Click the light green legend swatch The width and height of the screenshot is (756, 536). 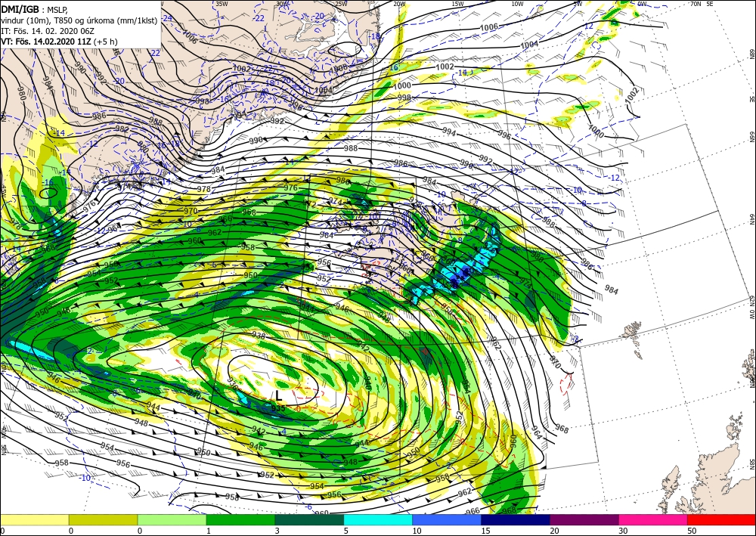pos(172,519)
